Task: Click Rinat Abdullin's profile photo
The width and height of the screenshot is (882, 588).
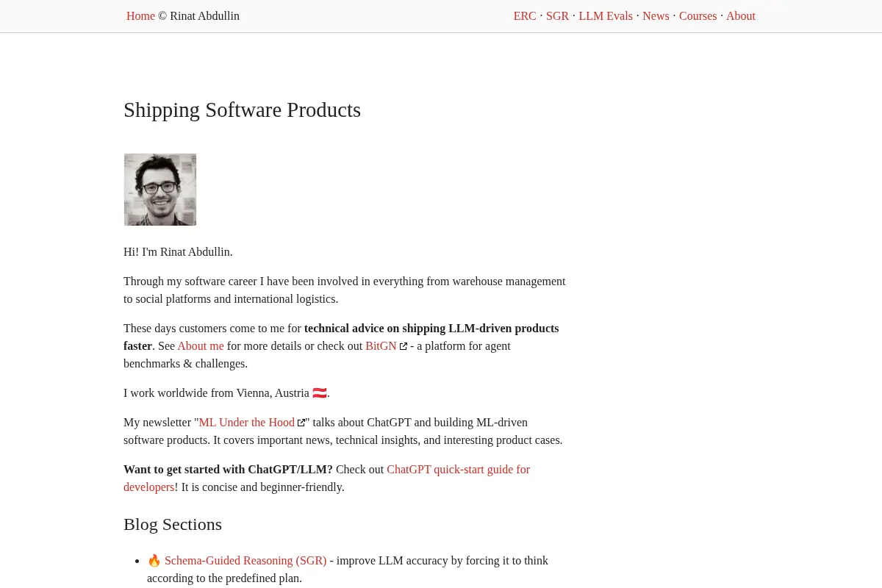Action: click(x=160, y=190)
